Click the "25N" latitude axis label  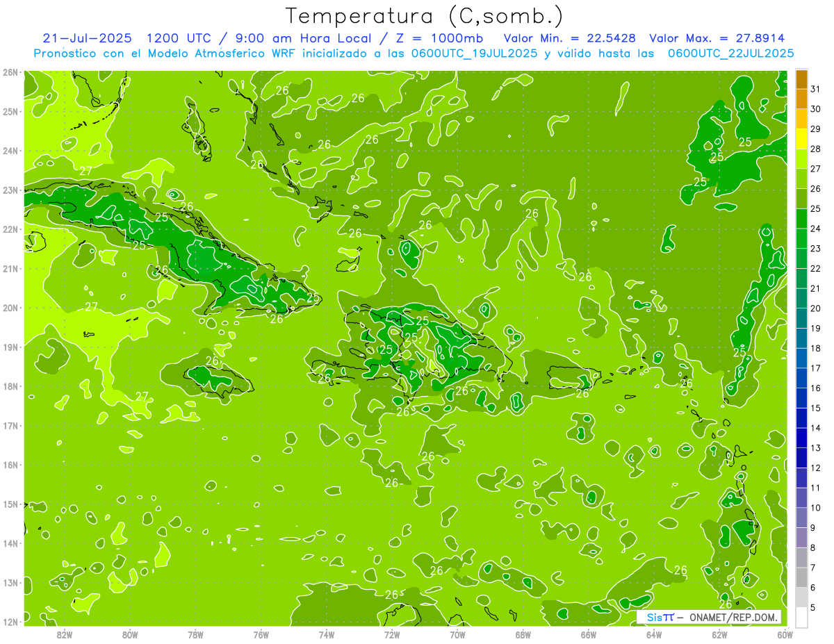pyautogui.click(x=10, y=111)
